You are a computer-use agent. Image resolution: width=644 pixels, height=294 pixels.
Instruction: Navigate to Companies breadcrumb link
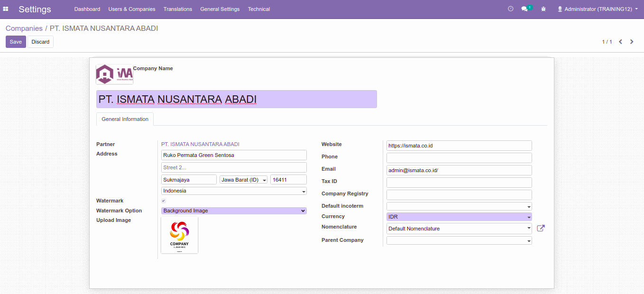tap(24, 28)
